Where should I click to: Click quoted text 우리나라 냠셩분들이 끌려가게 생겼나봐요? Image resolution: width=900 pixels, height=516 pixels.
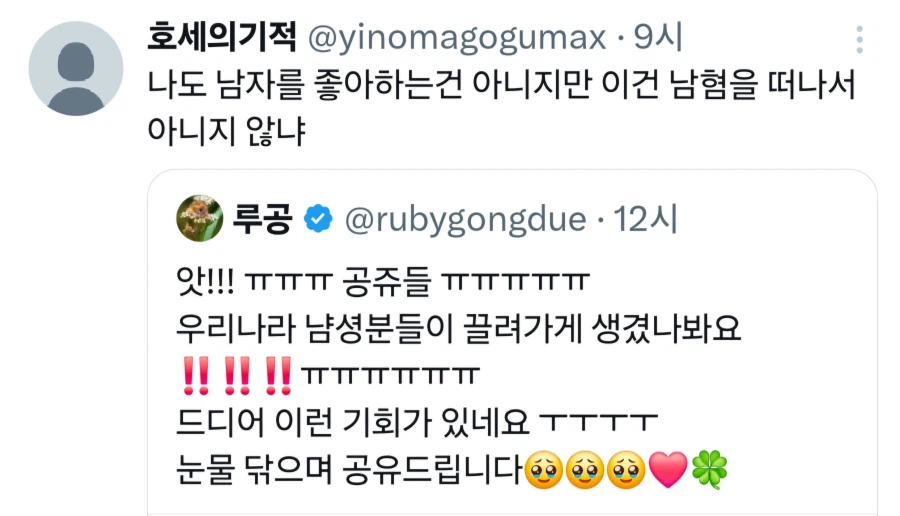pos(459,329)
